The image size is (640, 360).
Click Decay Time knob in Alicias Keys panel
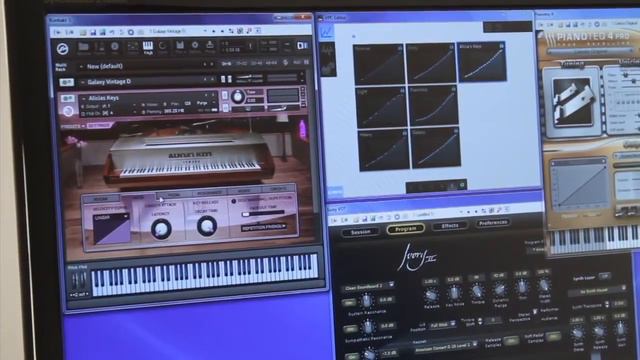207,226
